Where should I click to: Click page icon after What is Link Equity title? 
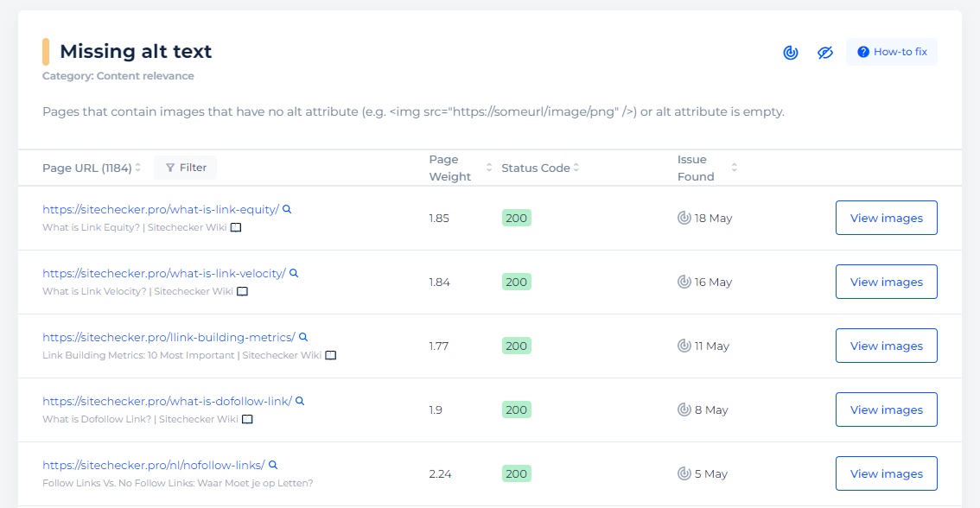(x=236, y=227)
